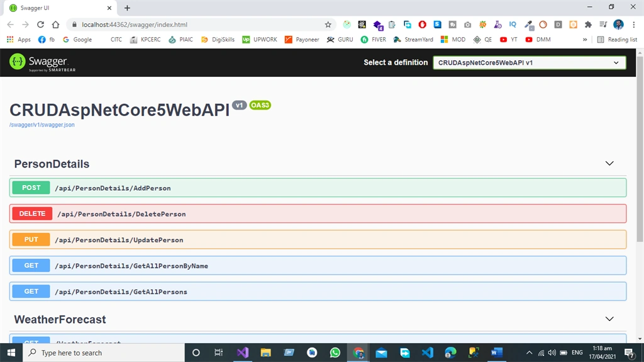Click the Swagger logo icon
The width and height of the screenshot is (644, 362).
[x=17, y=62]
